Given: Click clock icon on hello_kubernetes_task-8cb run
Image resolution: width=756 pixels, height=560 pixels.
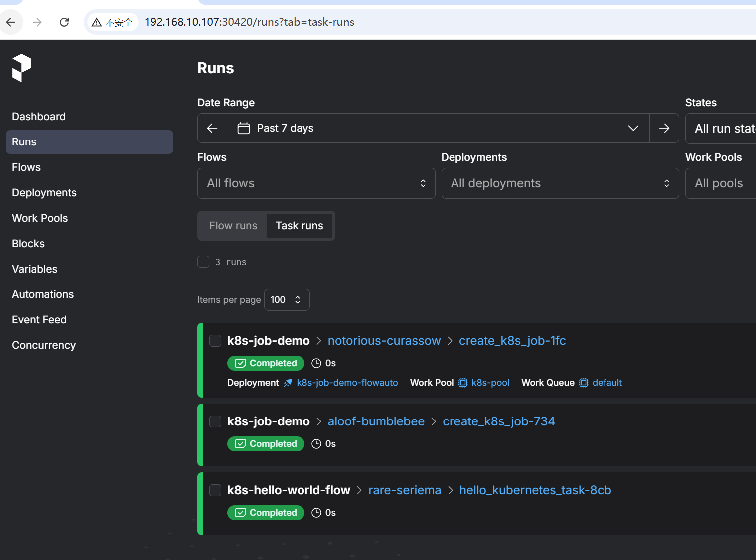Looking at the screenshot, I should pyautogui.click(x=316, y=513).
